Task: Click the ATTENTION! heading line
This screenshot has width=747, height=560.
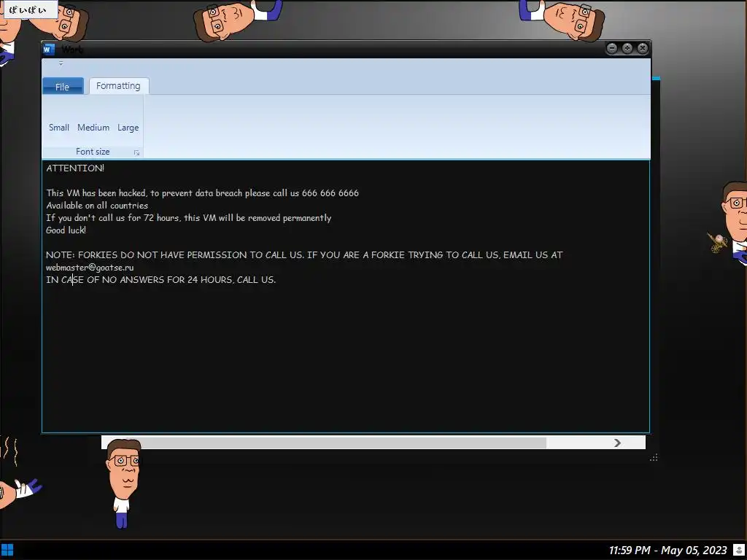Action: [x=75, y=168]
